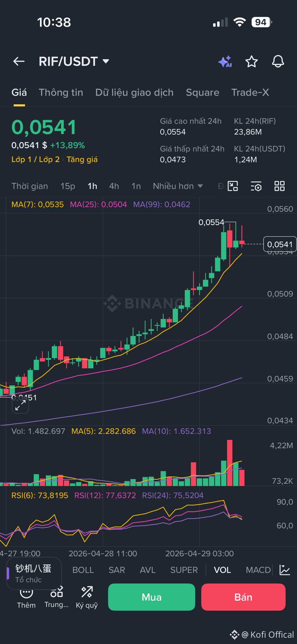Click the MA(99): 0,0462 indicator label
Image resolution: width=297 pixels, height=644 pixels.
(162, 204)
